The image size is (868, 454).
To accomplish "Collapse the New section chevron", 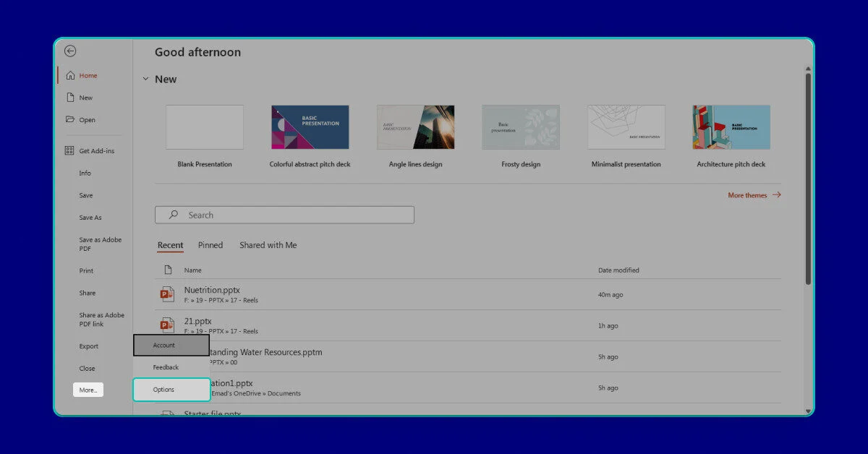I will coord(145,80).
